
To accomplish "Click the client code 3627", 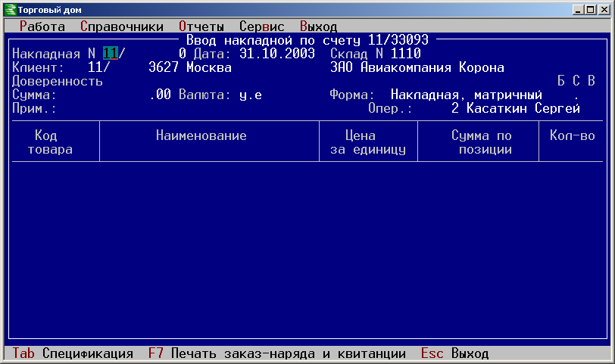I will (x=164, y=67).
